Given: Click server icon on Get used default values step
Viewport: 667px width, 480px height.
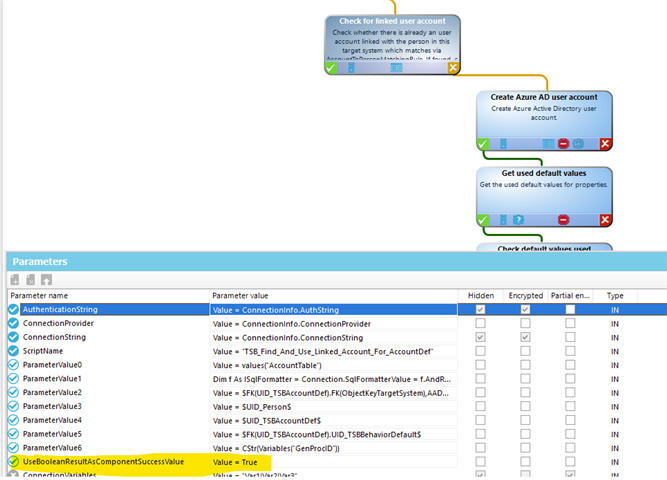Looking at the screenshot, I should coord(503,220).
